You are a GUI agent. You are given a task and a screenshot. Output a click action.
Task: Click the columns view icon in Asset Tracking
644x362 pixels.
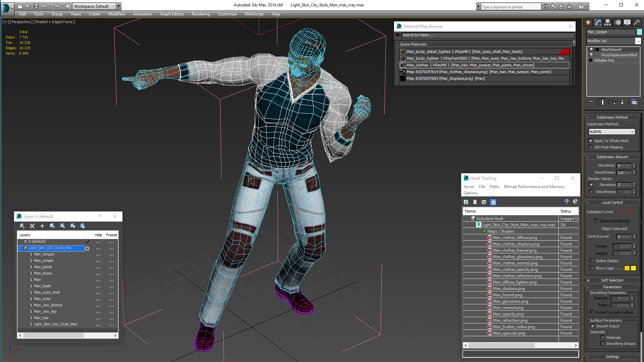494,202
